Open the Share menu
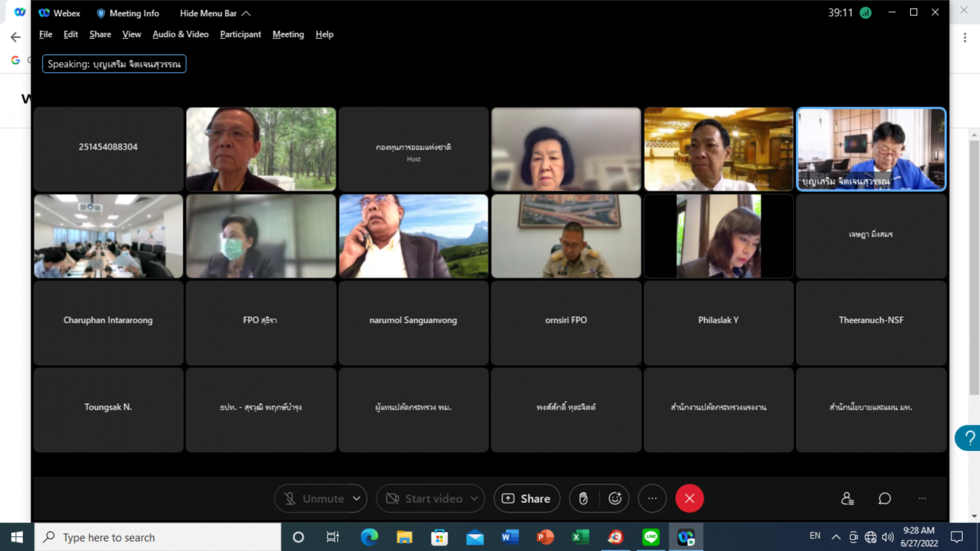The height and width of the screenshot is (551, 980). click(x=100, y=34)
